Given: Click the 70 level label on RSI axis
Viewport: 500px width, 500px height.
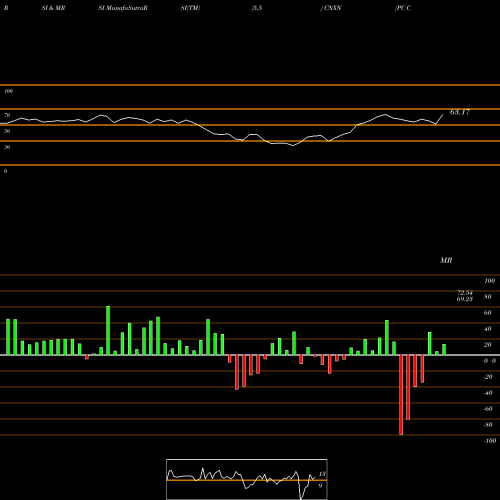Looking at the screenshot, I should (x=7, y=115).
